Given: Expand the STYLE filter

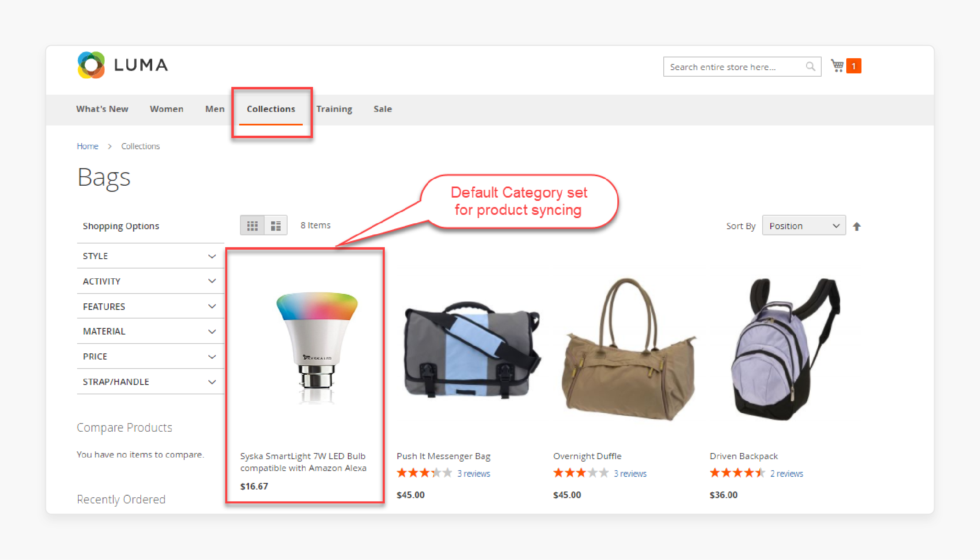Looking at the screenshot, I should [x=150, y=256].
